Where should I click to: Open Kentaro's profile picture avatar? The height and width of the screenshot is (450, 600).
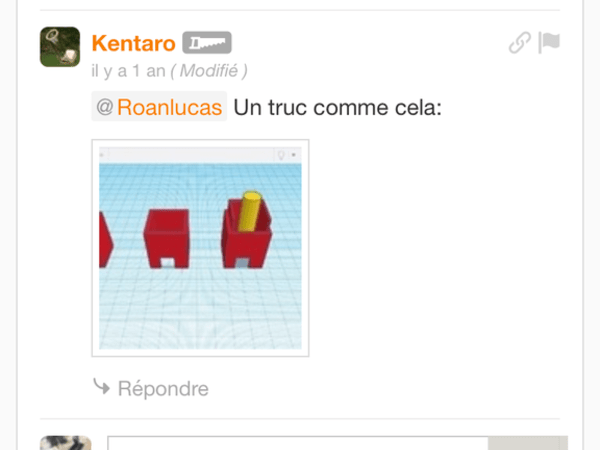click(60, 47)
